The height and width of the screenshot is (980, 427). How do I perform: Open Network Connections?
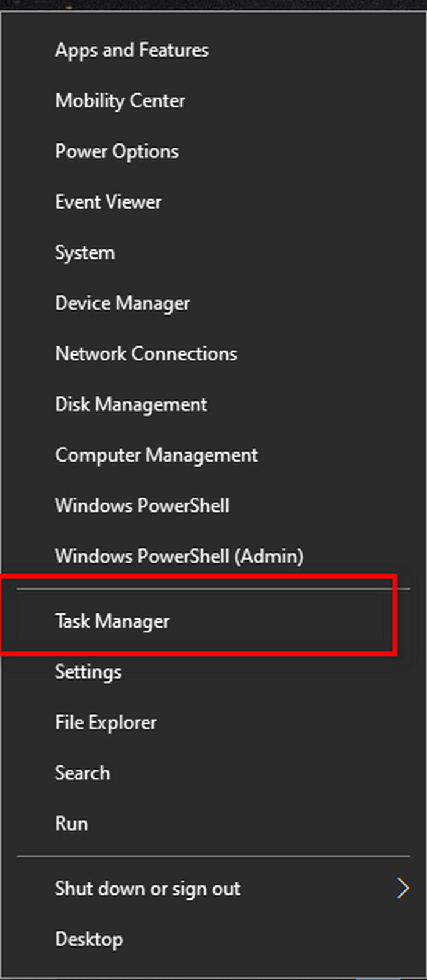[146, 354]
